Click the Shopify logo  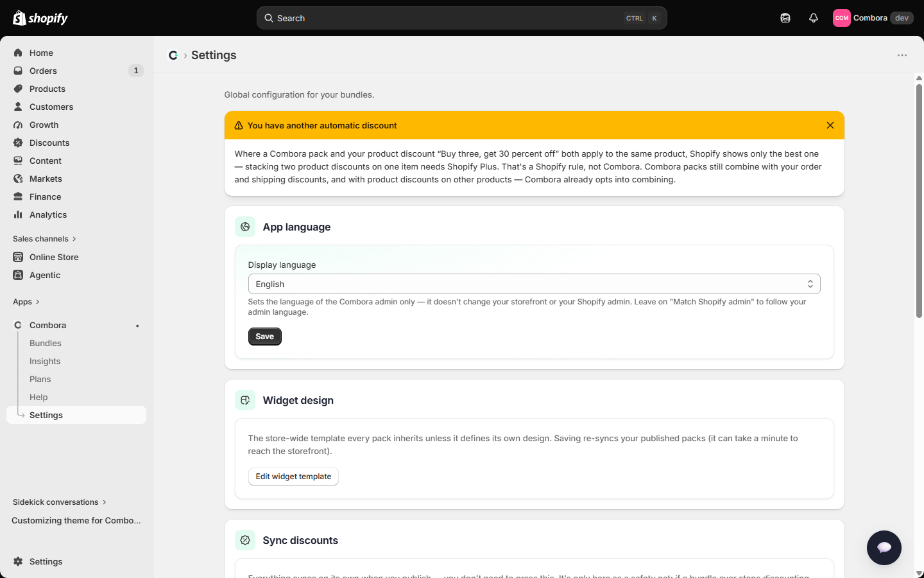click(40, 18)
